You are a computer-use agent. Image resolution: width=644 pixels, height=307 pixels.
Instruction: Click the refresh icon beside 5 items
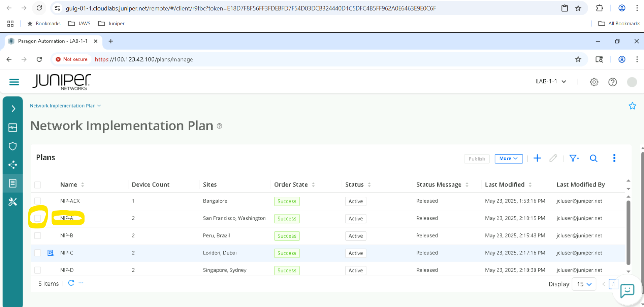click(x=71, y=283)
